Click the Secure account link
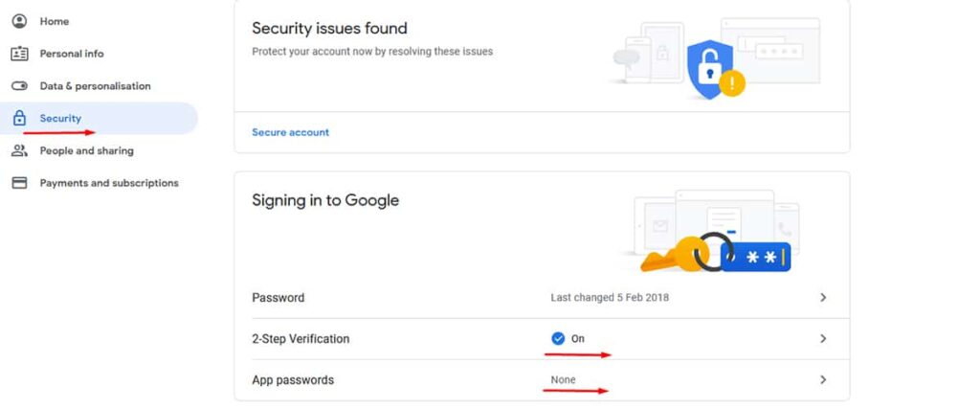The width and height of the screenshot is (980, 409). point(291,132)
